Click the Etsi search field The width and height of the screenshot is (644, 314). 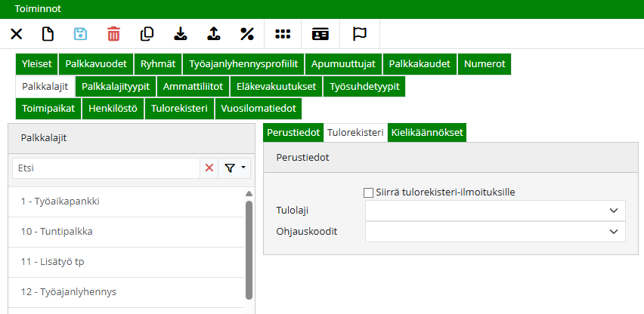(x=106, y=168)
